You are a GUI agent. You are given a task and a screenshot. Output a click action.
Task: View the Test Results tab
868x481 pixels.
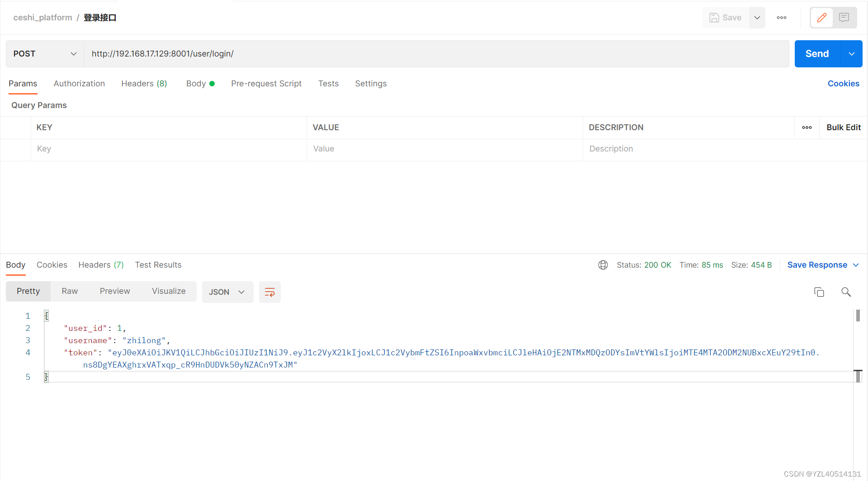coord(158,265)
